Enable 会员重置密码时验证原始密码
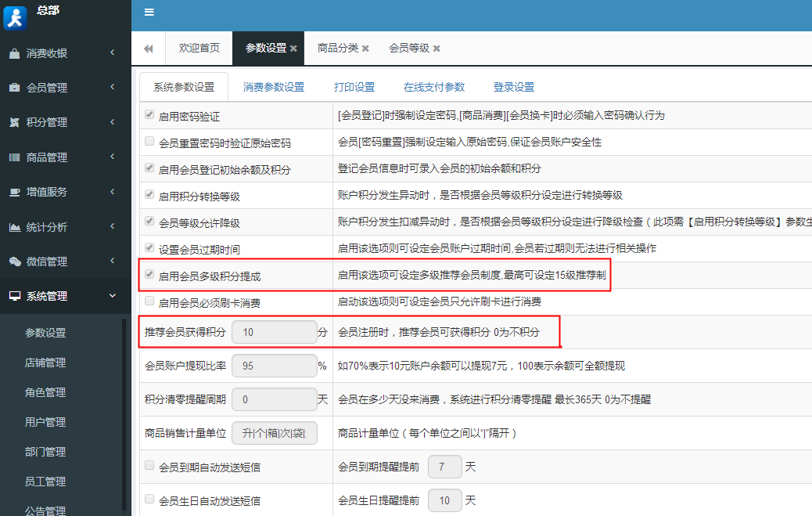 (149, 142)
